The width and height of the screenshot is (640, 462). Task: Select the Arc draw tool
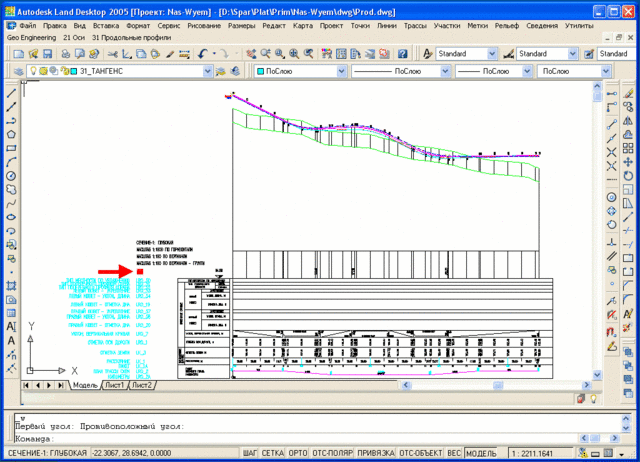pos(11,162)
